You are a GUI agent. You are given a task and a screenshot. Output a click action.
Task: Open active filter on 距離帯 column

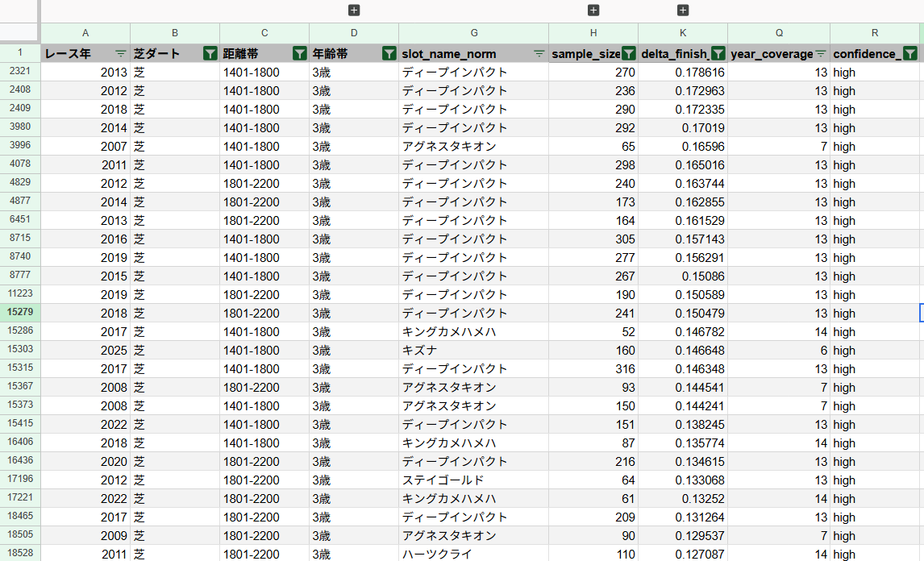tap(299, 54)
